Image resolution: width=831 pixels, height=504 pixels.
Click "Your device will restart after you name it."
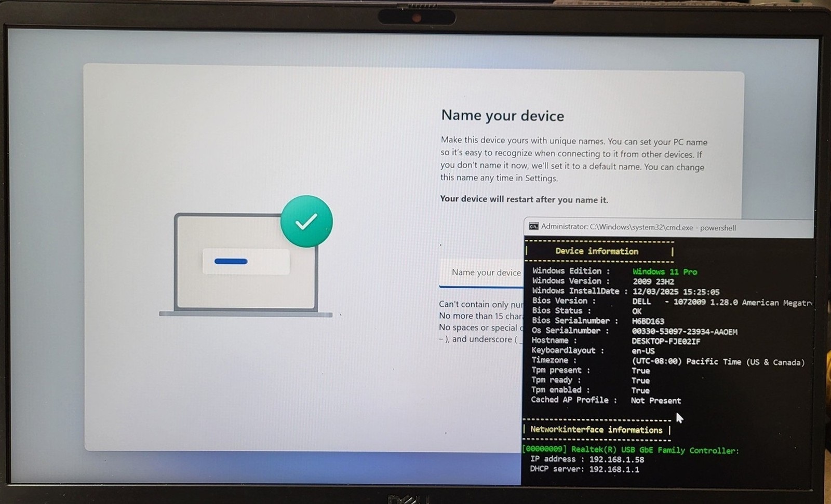[524, 199]
